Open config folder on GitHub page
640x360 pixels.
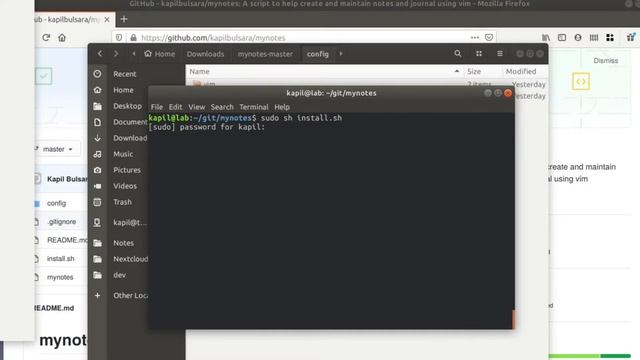point(56,203)
